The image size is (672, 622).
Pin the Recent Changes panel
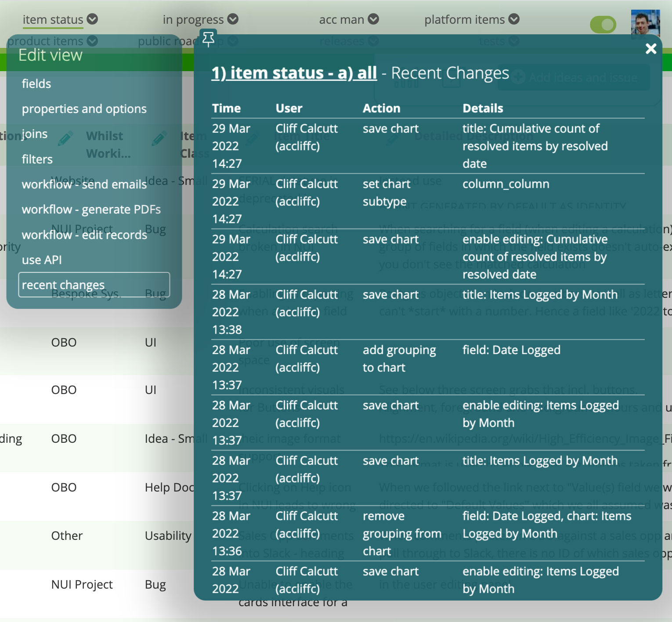(x=208, y=39)
